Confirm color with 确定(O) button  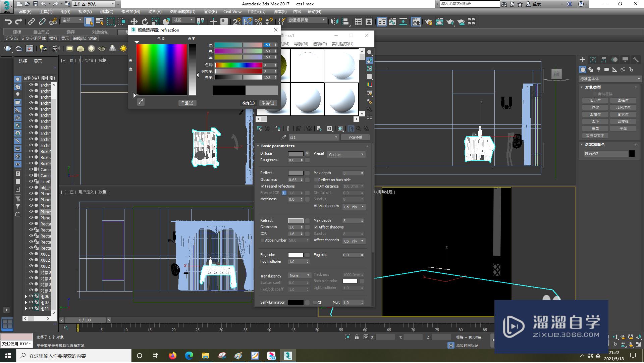click(x=248, y=103)
